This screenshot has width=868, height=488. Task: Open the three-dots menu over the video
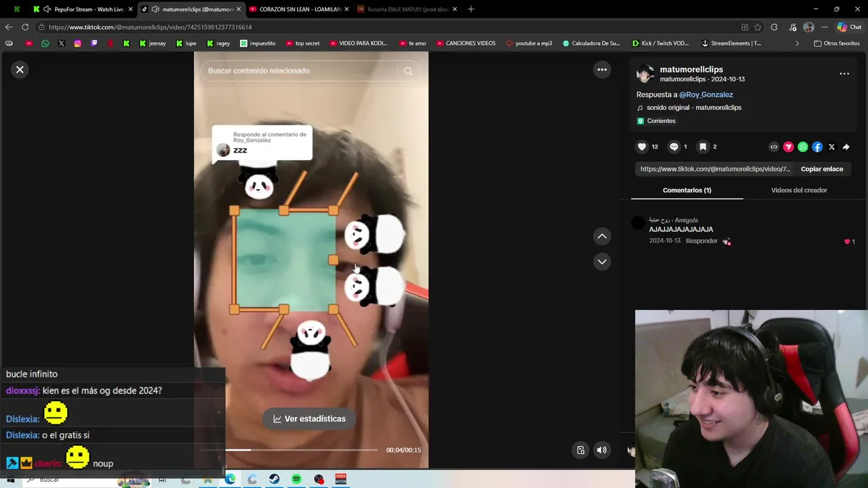click(x=601, y=70)
